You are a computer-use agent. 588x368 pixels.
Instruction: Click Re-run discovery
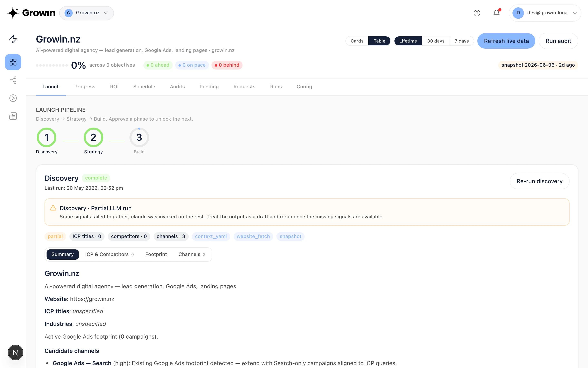(539, 181)
